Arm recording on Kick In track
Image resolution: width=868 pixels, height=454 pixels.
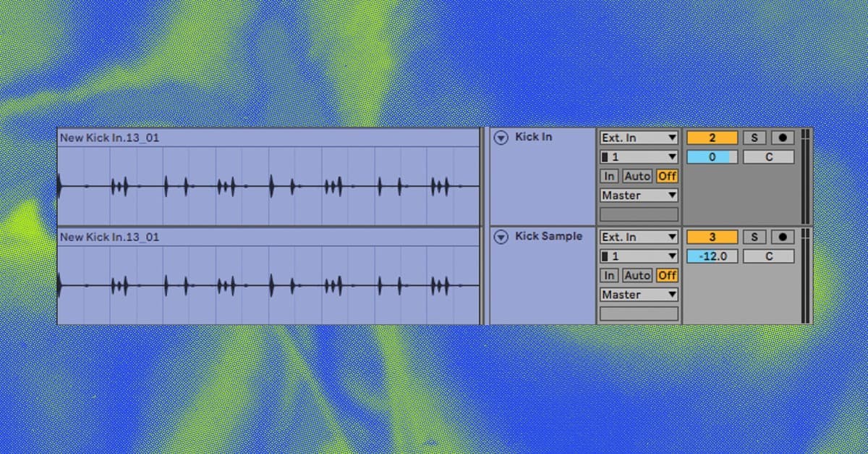coord(782,138)
